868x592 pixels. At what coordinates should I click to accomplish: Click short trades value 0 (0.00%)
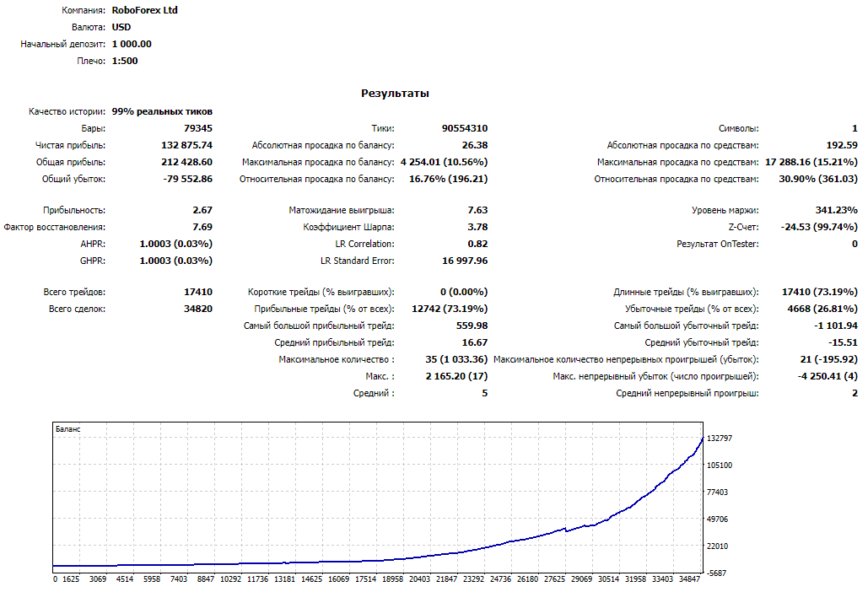click(464, 292)
